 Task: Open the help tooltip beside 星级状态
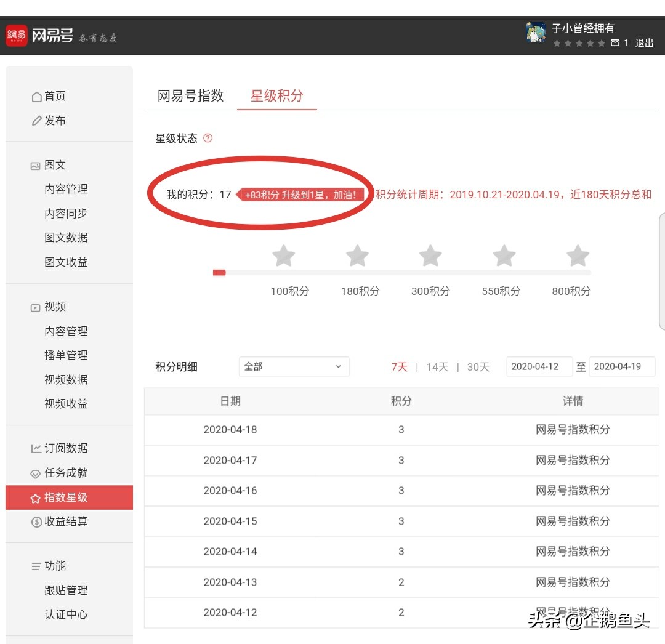pos(208,139)
